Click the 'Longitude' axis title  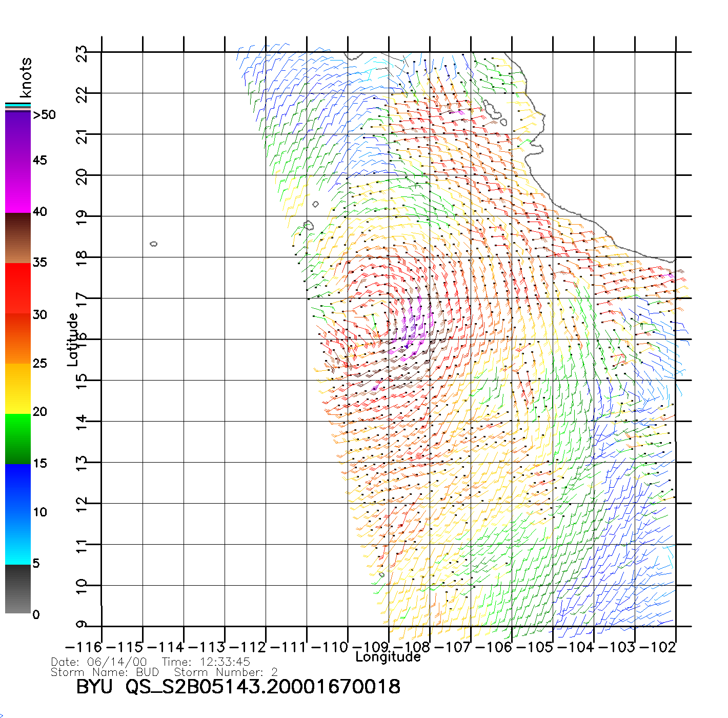388,657
